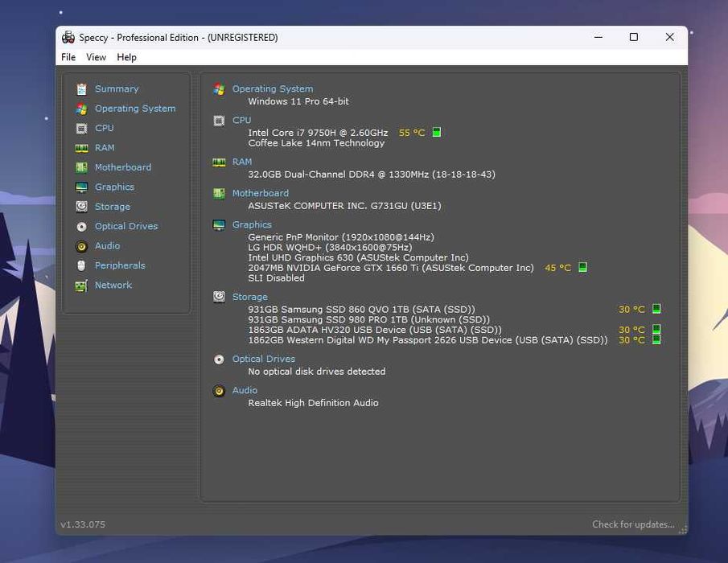728x563 pixels.
Task: Click the board icon beside Motherboard heading
Action: pyautogui.click(x=219, y=193)
